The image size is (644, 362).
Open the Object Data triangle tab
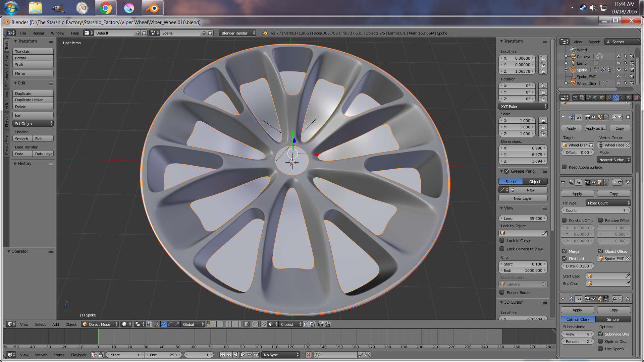[x=622, y=98]
